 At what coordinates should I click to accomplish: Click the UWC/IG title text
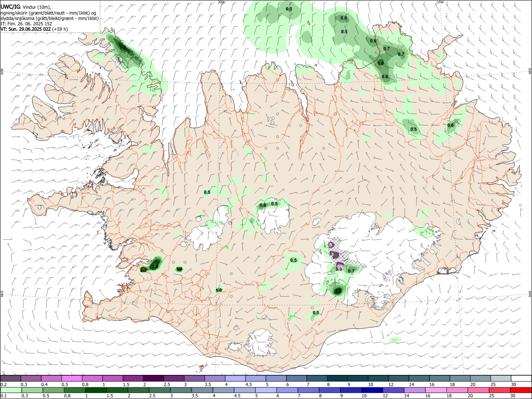[x=10, y=6]
